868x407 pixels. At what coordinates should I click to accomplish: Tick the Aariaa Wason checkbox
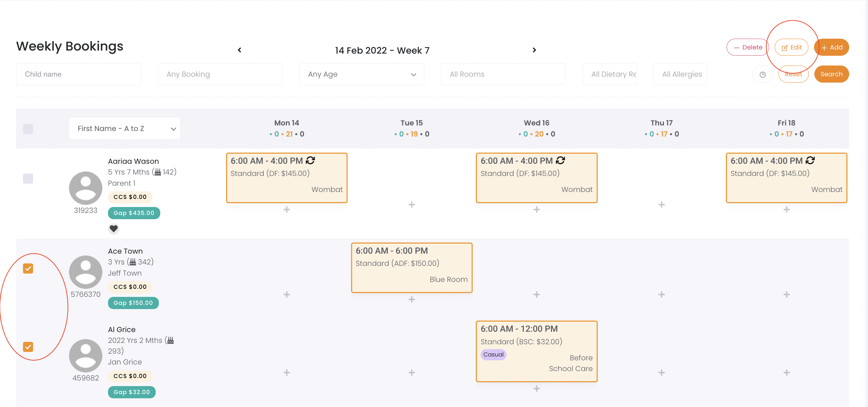pyautogui.click(x=28, y=178)
